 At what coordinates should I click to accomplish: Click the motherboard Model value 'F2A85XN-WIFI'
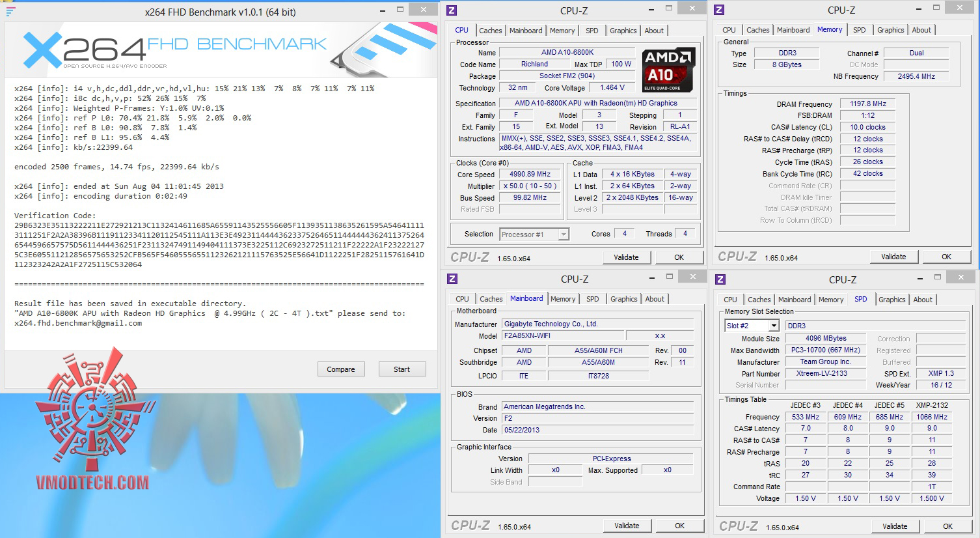pos(563,336)
